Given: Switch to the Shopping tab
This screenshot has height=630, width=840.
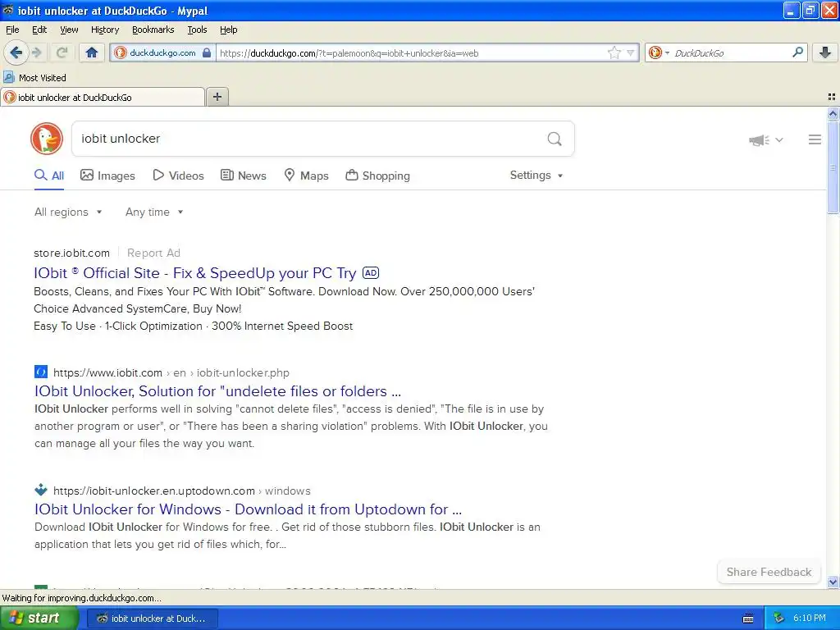Looking at the screenshot, I should tap(377, 176).
